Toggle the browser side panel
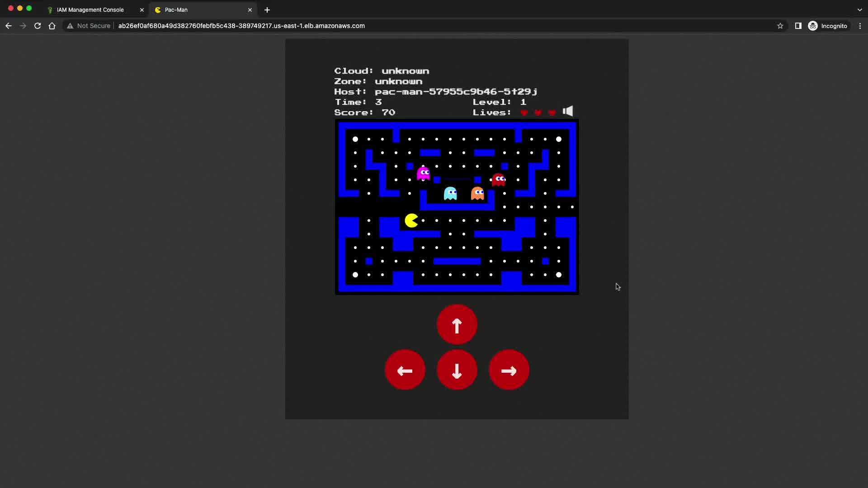 [x=798, y=26]
